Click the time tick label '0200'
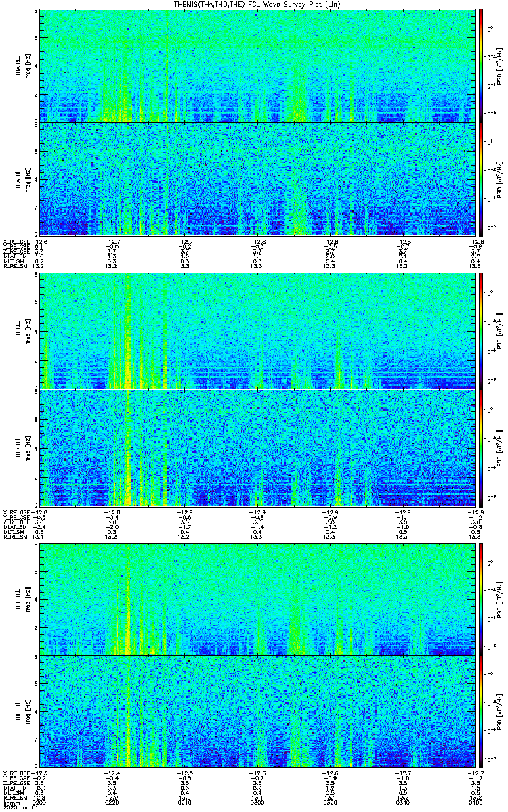This screenshot has height=812, width=508. [x=40, y=803]
